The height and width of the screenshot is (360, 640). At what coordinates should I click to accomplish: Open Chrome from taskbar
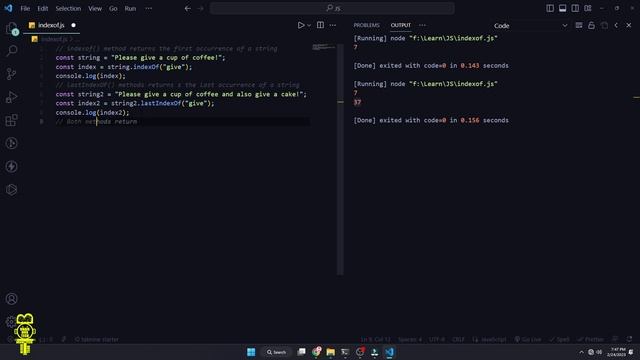click(316, 352)
